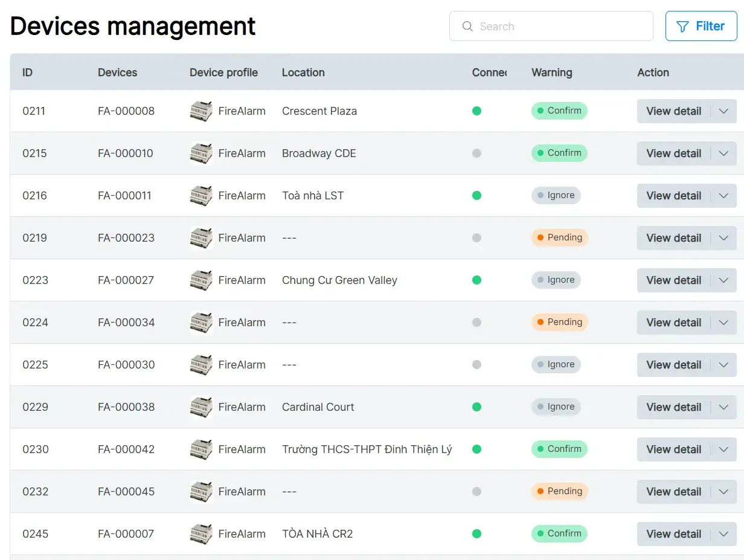Expand the action chevron for ID 0230
The width and height of the screenshot is (744, 560).
point(724,449)
